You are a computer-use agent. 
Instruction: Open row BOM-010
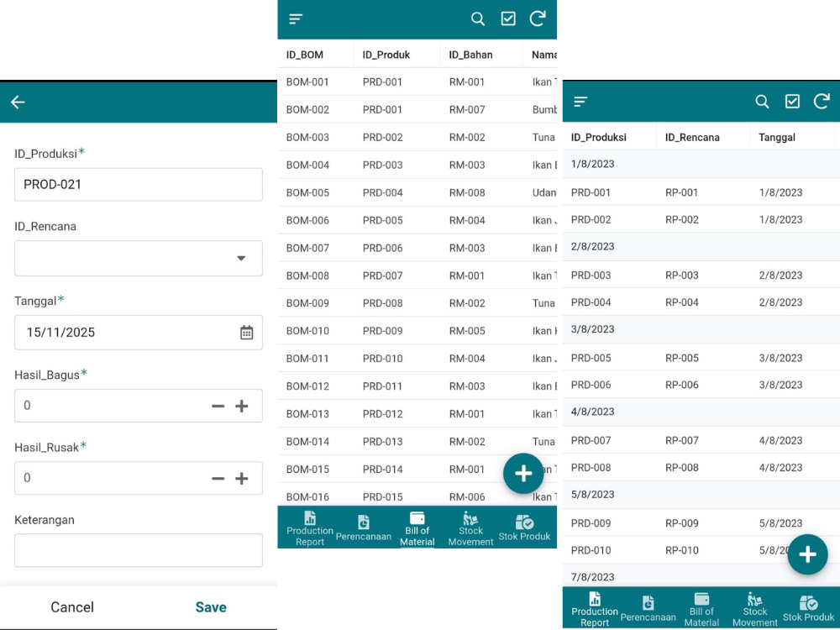tap(417, 330)
